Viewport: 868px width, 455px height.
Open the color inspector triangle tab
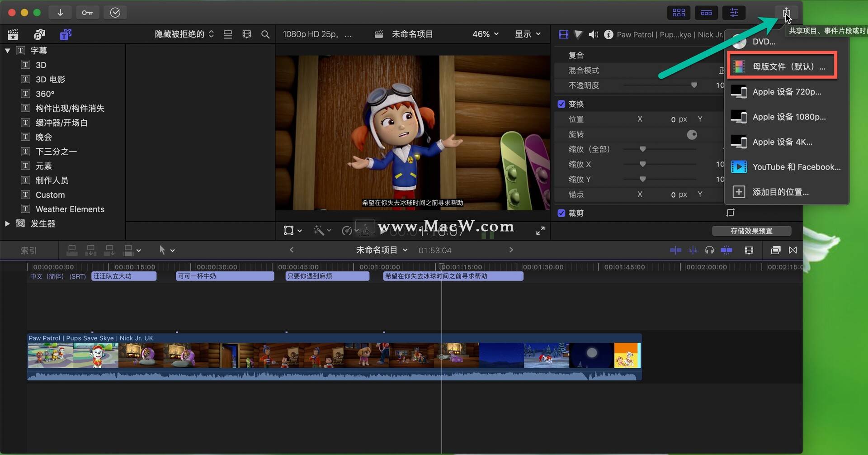578,34
